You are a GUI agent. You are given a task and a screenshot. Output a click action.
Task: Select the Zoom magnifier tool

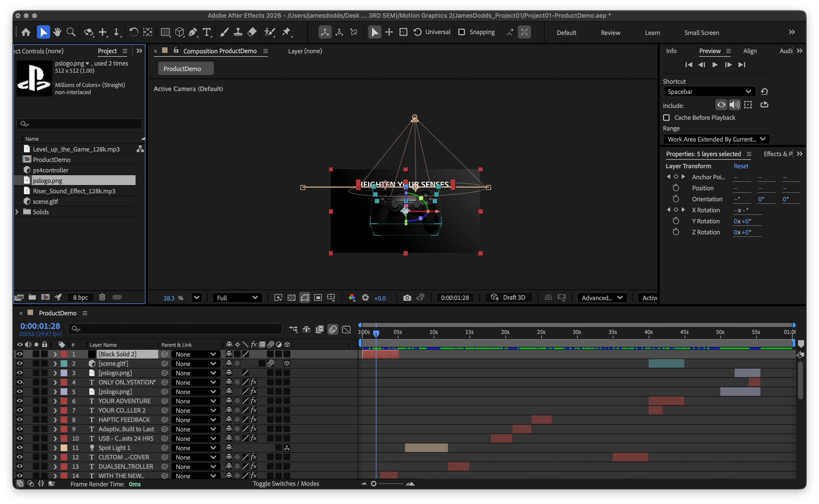coord(71,32)
